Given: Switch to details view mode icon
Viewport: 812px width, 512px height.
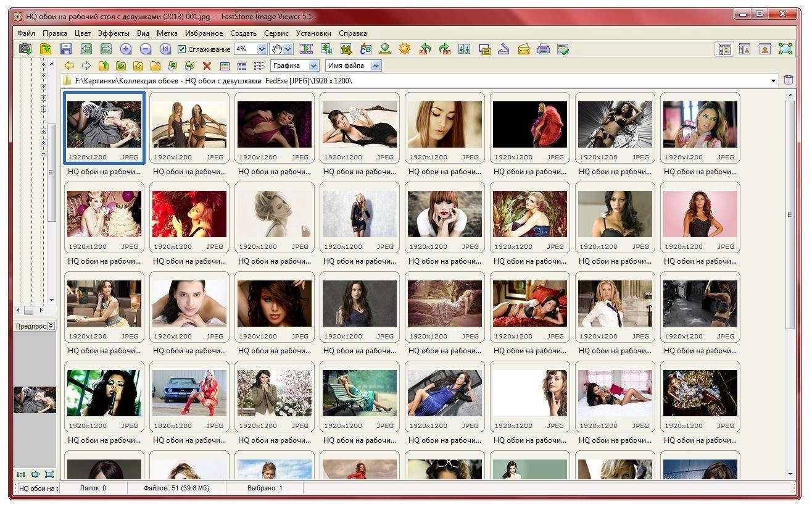Looking at the screenshot, I should (x=242, y=65).
